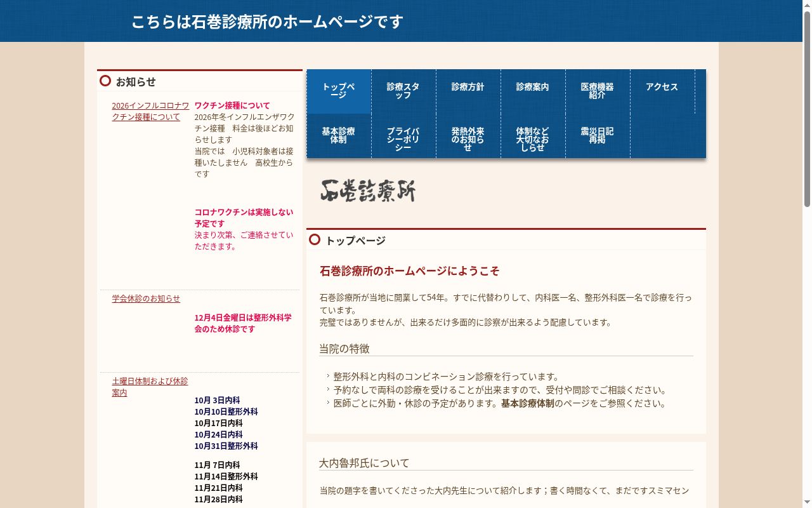The height and width of the screenshot is (508, 812).
Task: Click the 10月24日内科 schedule entry
Action: tap(219, 434)
